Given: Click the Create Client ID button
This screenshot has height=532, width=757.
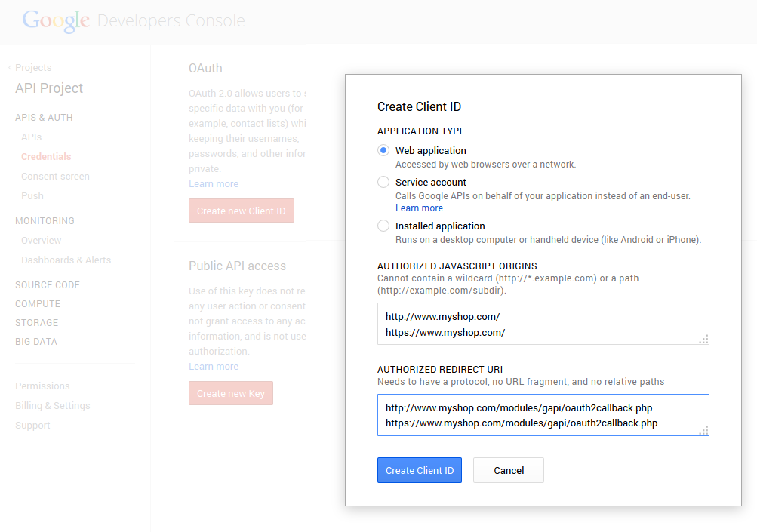Looking at the screenshot, I should [419, 470].
